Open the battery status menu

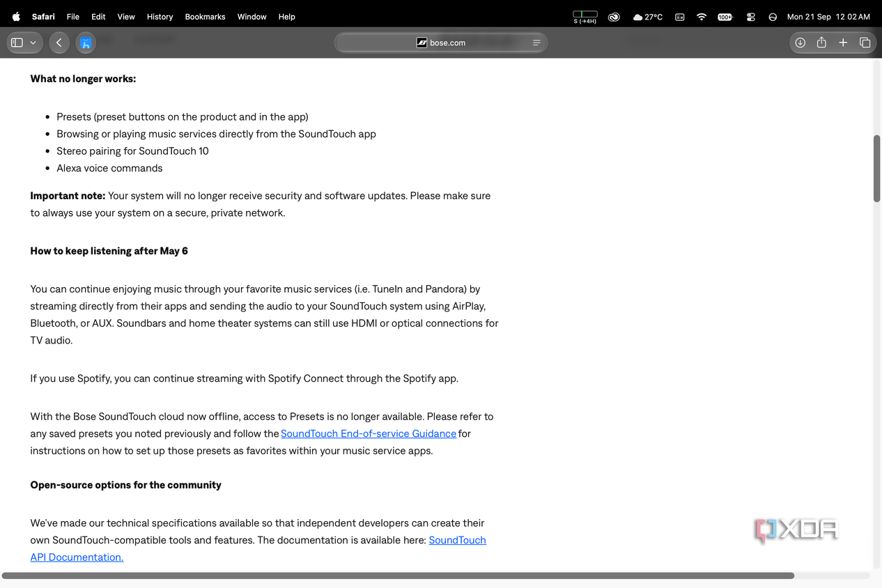pyautogui.click(x=725, y=17)
